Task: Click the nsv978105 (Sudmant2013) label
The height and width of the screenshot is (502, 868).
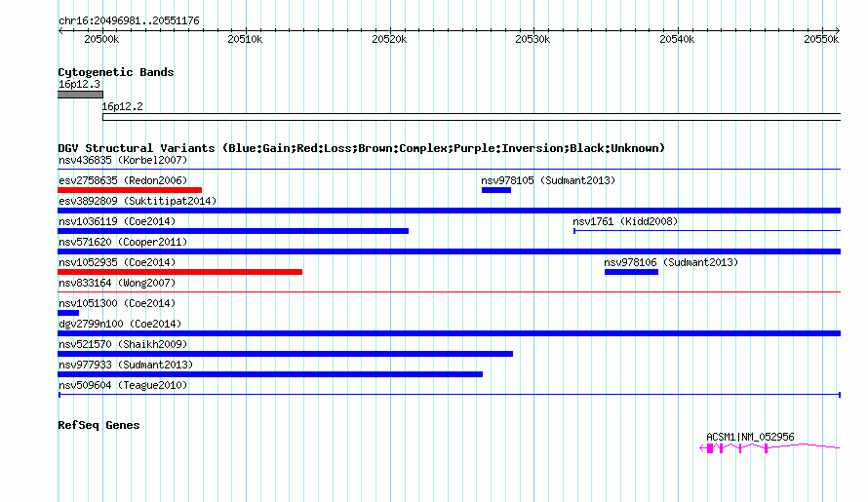Action: coord(548,180)
